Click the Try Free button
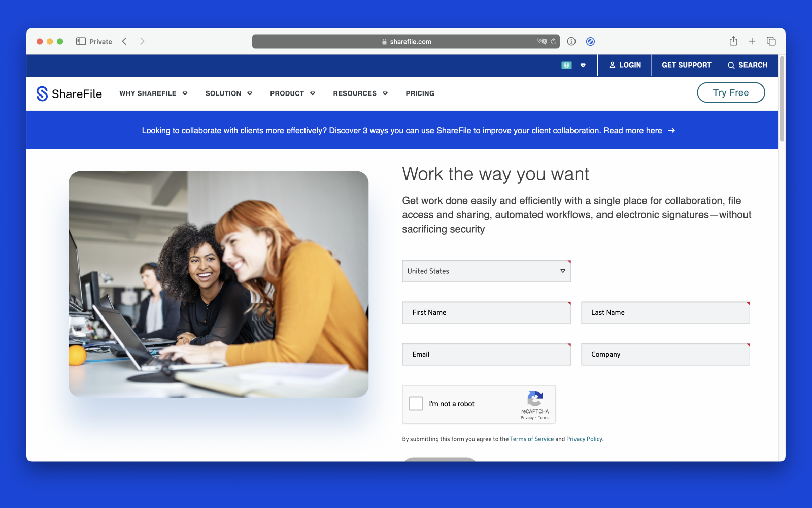The width and height of the screenshot is (812, 508). (731, 92)
